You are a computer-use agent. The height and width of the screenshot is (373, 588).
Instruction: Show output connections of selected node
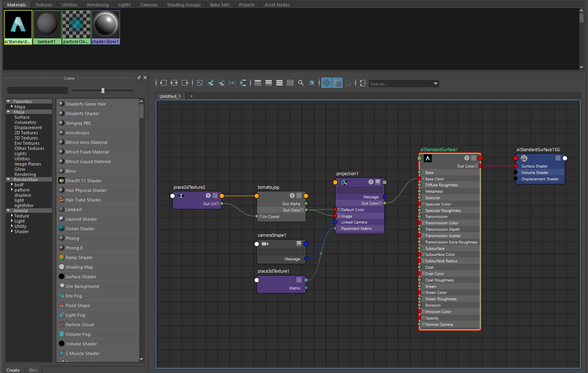[185, 83]
